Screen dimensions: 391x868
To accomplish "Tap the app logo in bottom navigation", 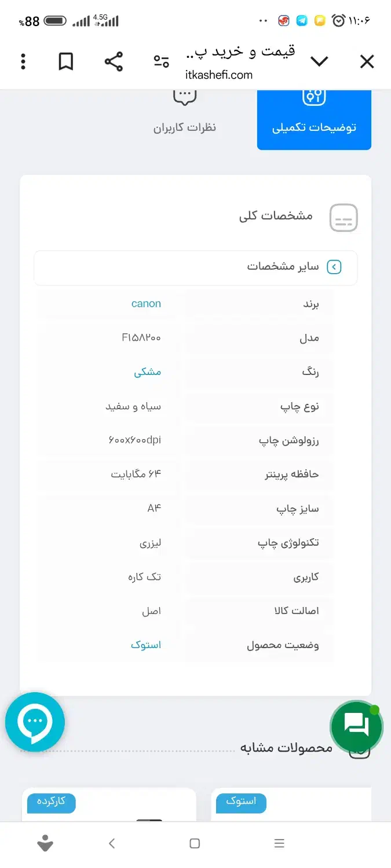I will (x=45, y=843).
